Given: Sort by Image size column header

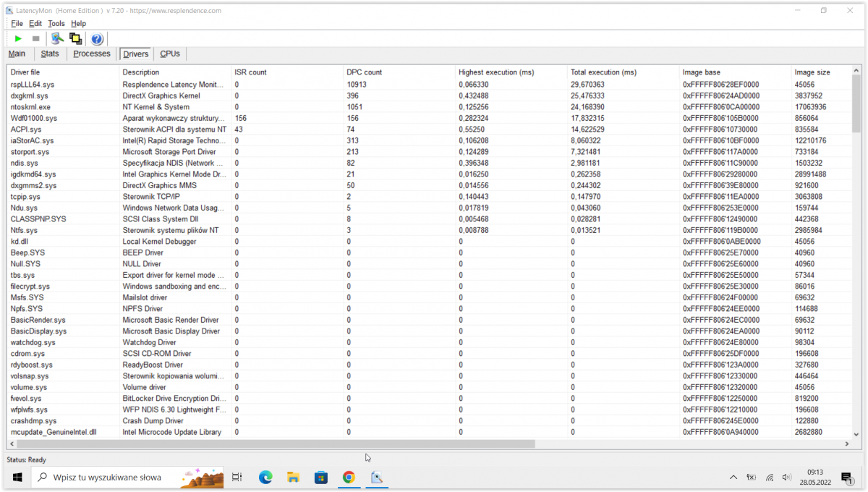Looking at the screenshot, I should point(821,72).
